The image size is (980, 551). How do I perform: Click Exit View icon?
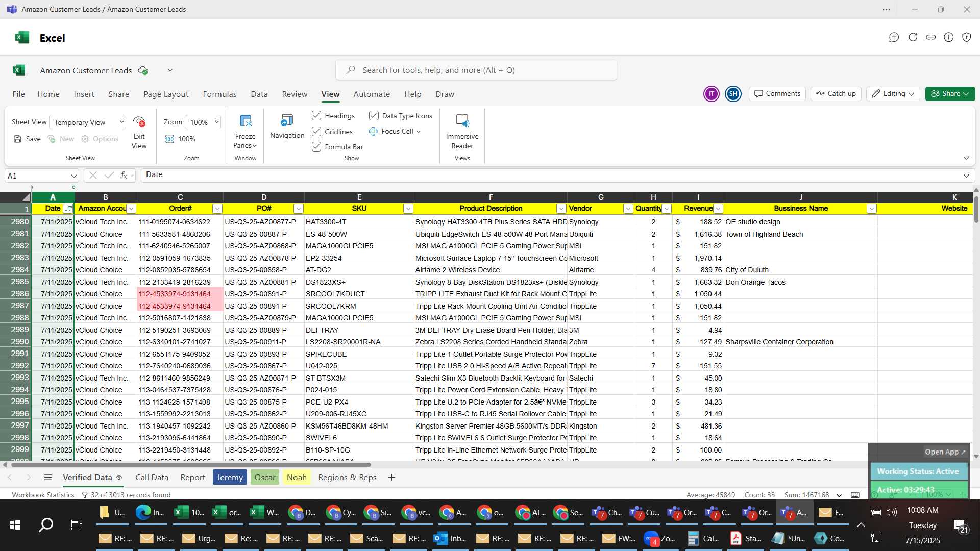[x=139, y=132]
